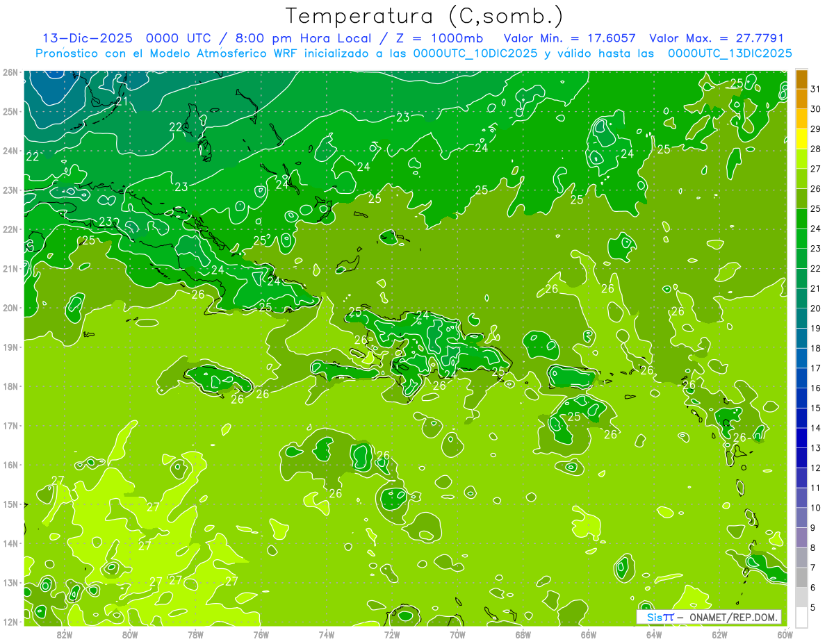Click the color bar label '16'

[x=816, y=388]
